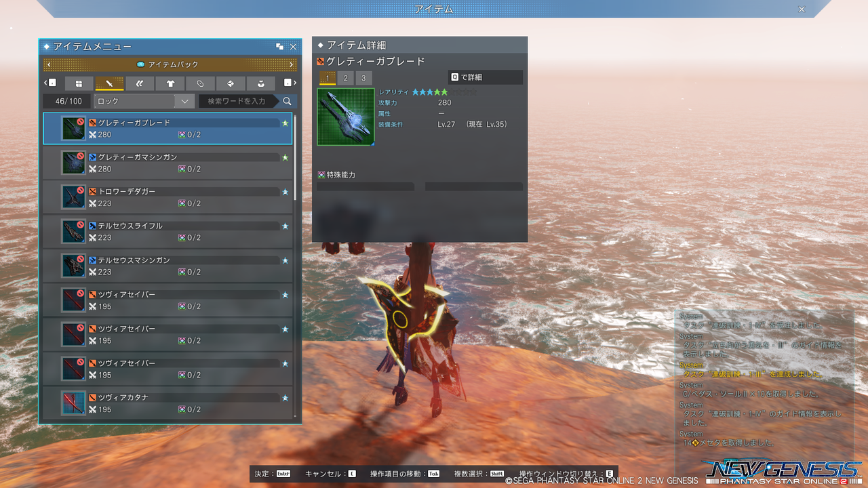Screen dimensions: 868x488
Task: Click the トロワーデダガー weapon thumbnail
Action: pyautogui.click(x=73, y=197)
